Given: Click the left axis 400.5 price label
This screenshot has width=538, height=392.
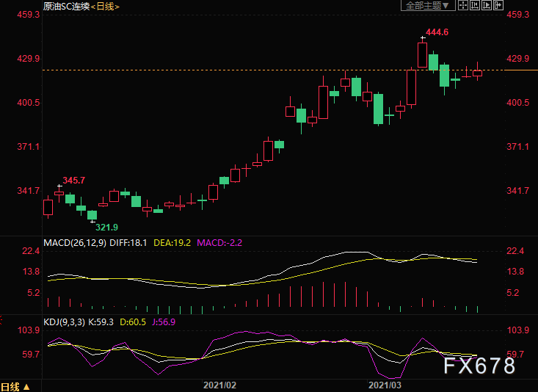Looking at the screenshot, I should [x=29, y=103].
